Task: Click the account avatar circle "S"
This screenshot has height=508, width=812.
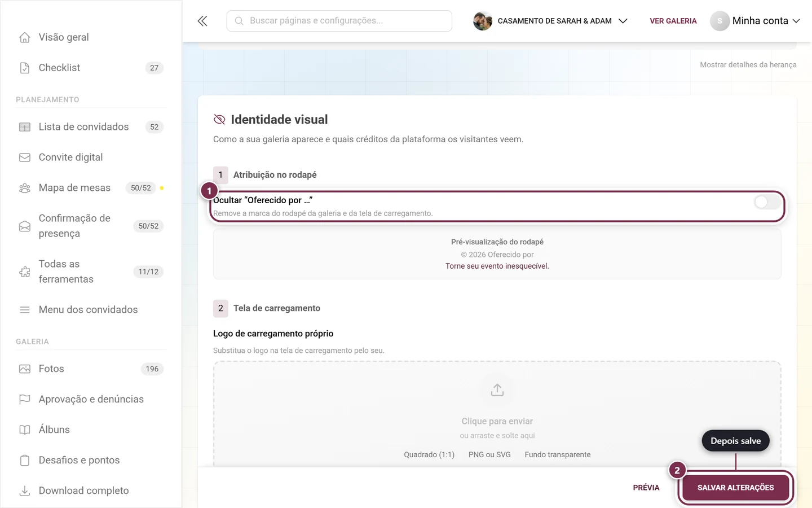Action: [720, 21]
